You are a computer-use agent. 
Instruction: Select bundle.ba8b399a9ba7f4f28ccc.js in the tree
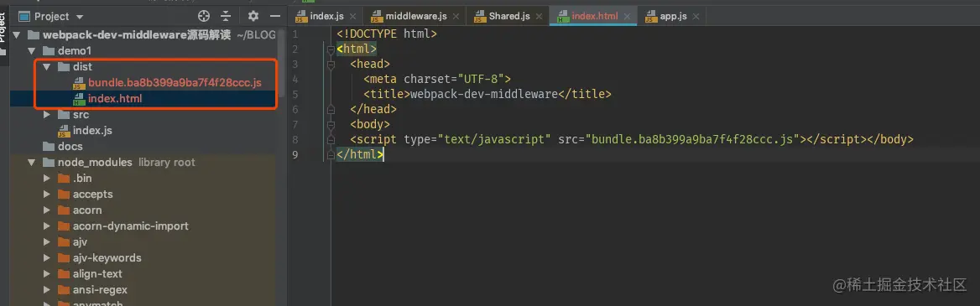tap(175, 82)
